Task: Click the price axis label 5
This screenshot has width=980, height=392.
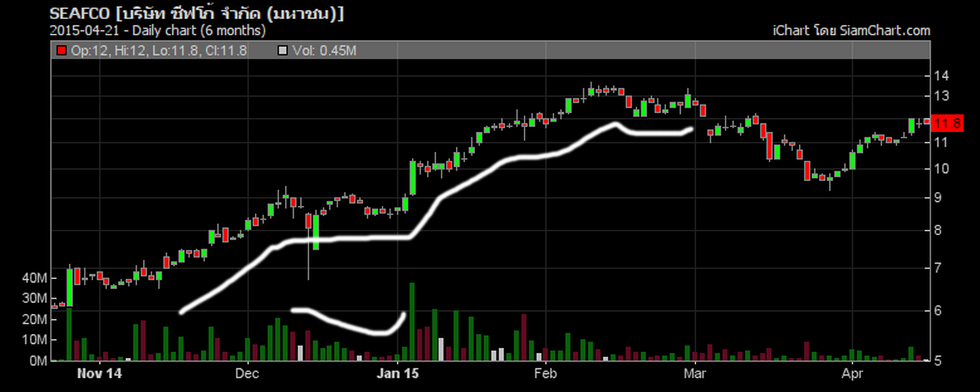Action: pos(938,361)
